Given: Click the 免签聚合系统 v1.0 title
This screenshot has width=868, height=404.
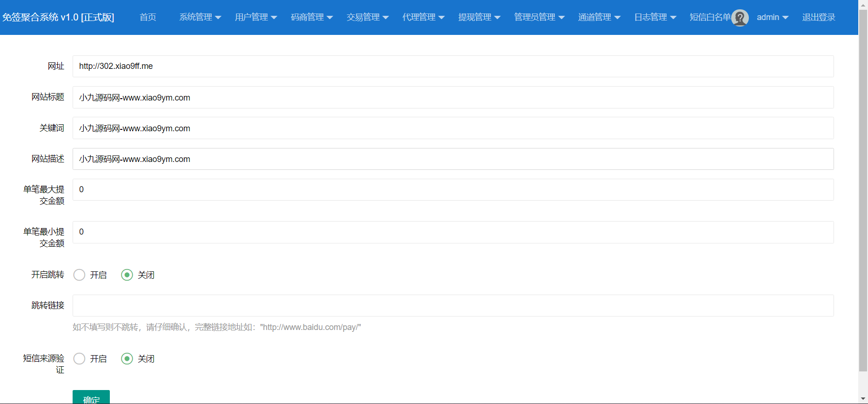Looking at the screenshot, I should [58, 17].
